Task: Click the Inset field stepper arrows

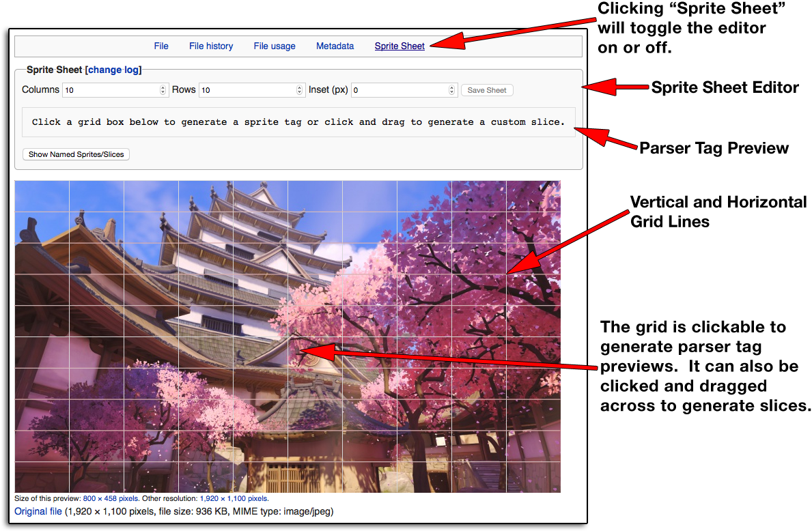Action: [452, 90]
